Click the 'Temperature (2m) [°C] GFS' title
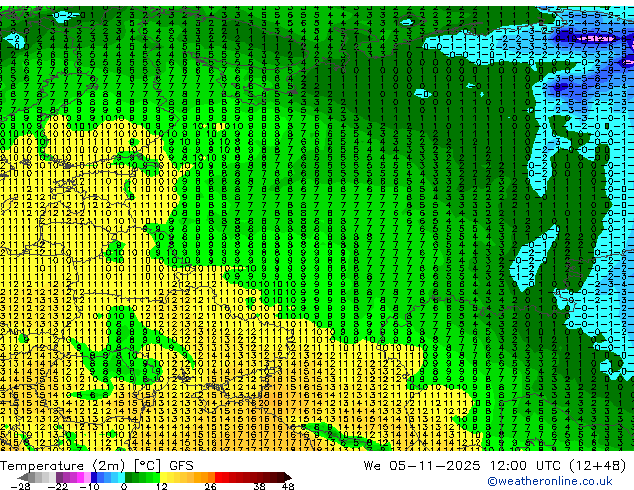This screenshot has width=634, height=490. [97, 466]
